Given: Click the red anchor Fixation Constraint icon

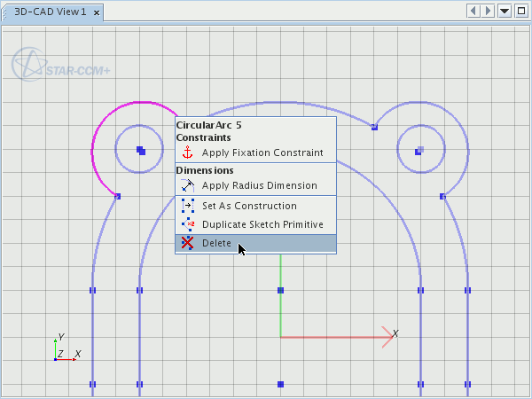Looking at the screenshot, I should click(187, 153).
